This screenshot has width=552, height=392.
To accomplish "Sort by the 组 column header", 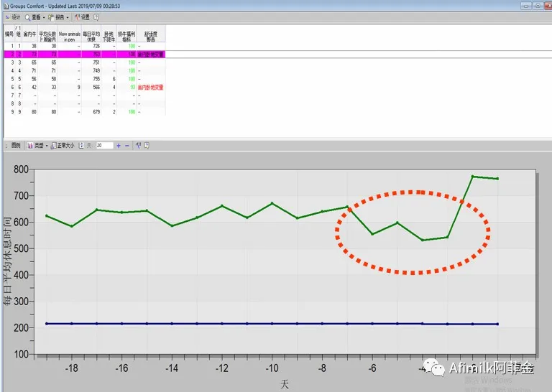I will click(18, 34).
